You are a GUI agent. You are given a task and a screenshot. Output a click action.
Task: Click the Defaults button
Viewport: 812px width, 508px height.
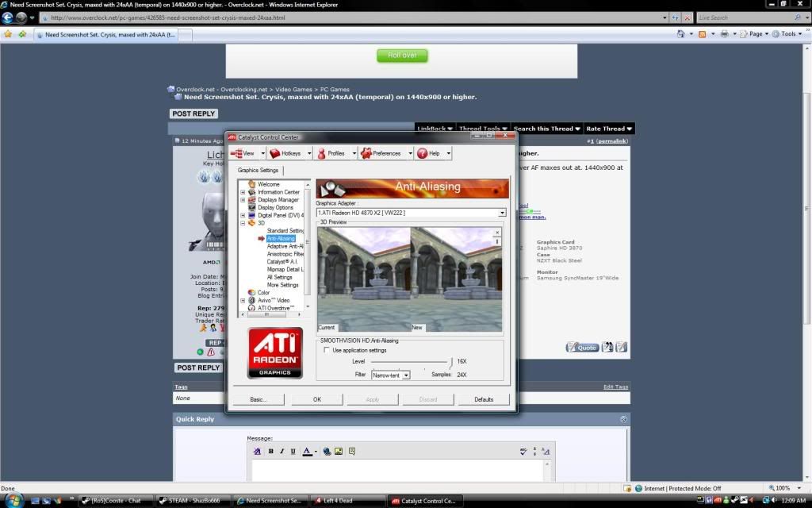pos(484,400)
